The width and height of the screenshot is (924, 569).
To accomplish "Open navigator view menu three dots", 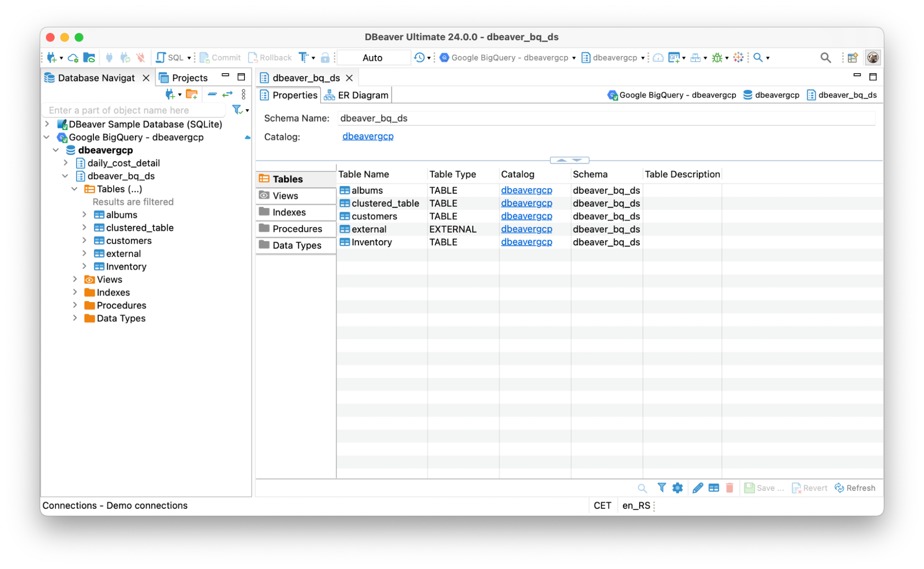I will tap(244, 94).
